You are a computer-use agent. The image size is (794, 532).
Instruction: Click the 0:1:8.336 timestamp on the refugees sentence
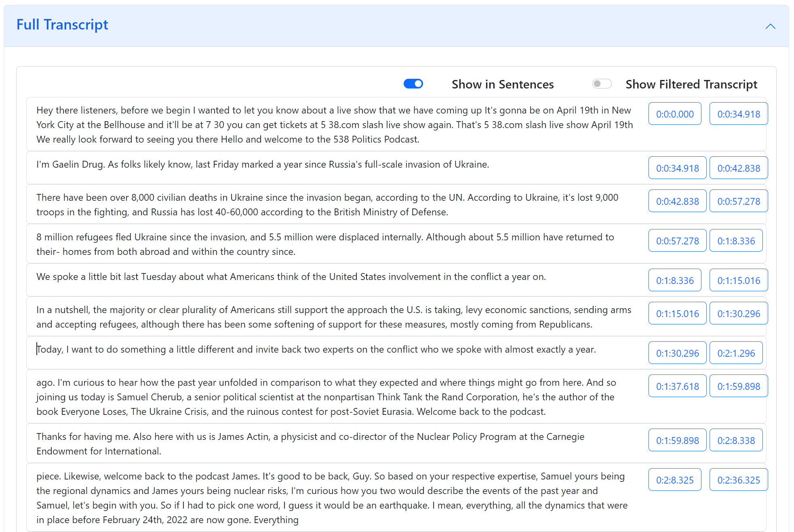click(x=736, y=240)
